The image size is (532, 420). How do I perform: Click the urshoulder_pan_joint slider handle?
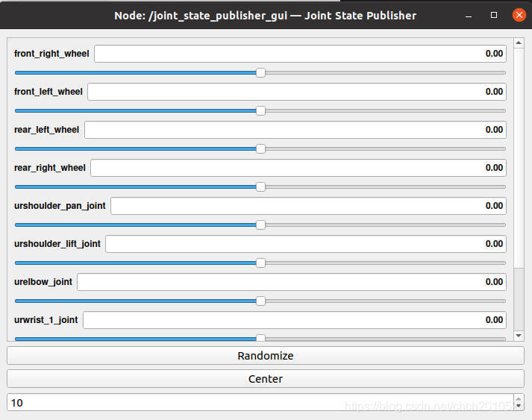[x=260, y=225]
